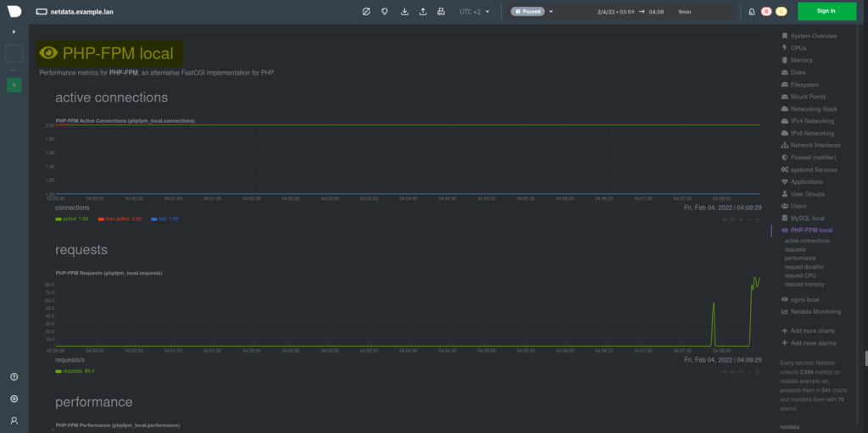This screenshot has width=868, height=433.
Task: Expand the Paused playback mode dropdown
Action: (551, 12)
